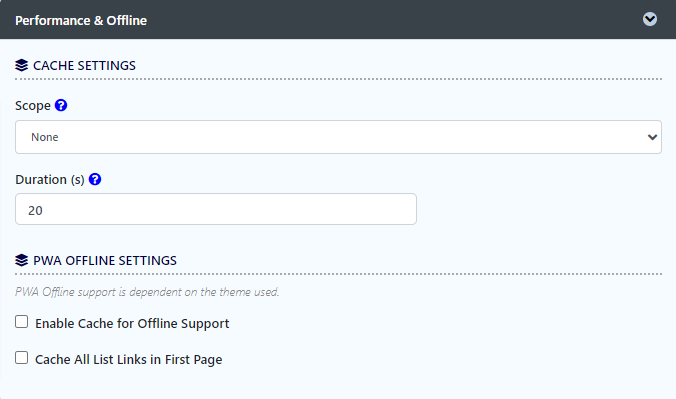This screenshot has width=676, height=399.
Task: Open the Scope dropdown showing None
Action: click(338, 137)
